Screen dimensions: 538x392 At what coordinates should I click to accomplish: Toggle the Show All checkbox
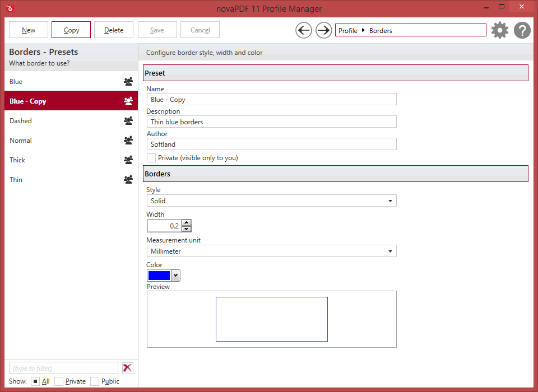pos(35,381)
